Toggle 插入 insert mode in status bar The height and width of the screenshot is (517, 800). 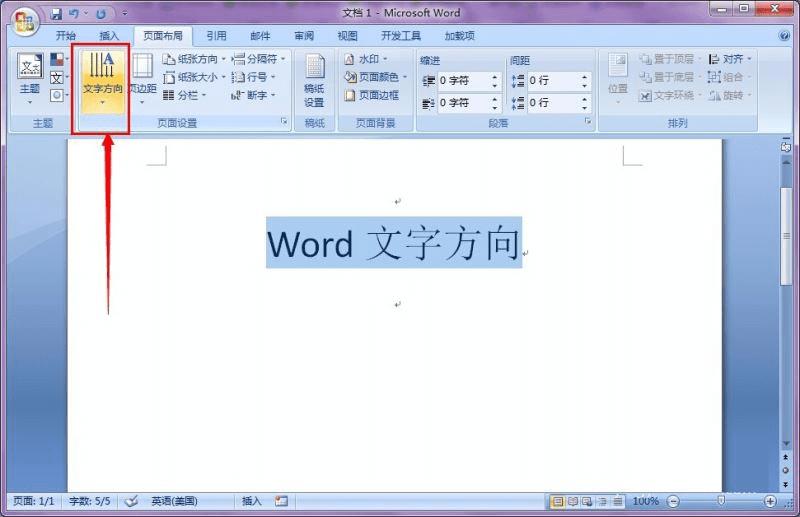coord(251,501)
